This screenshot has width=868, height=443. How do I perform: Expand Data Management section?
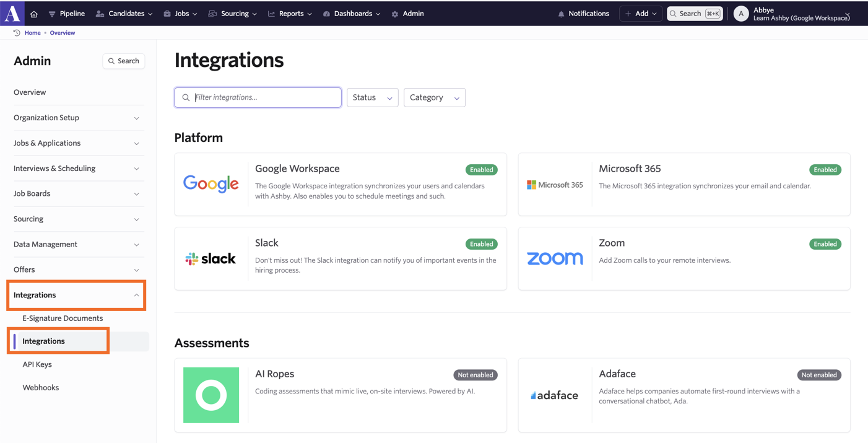point(77,245)
